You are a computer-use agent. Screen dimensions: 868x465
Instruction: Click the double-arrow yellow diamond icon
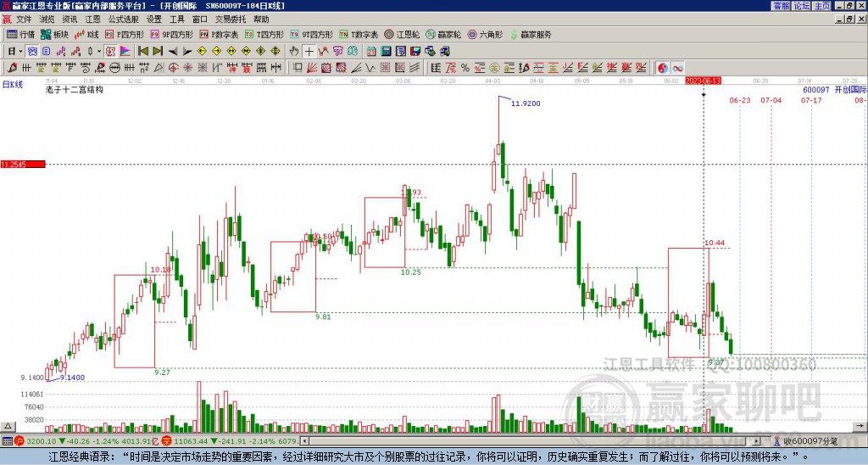231,51
